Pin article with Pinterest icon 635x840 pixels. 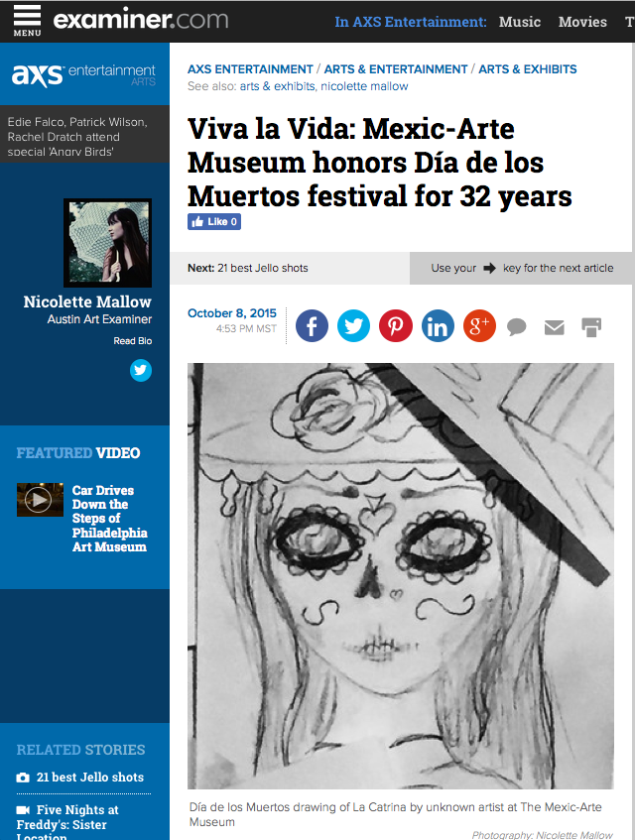pos(396,325)
